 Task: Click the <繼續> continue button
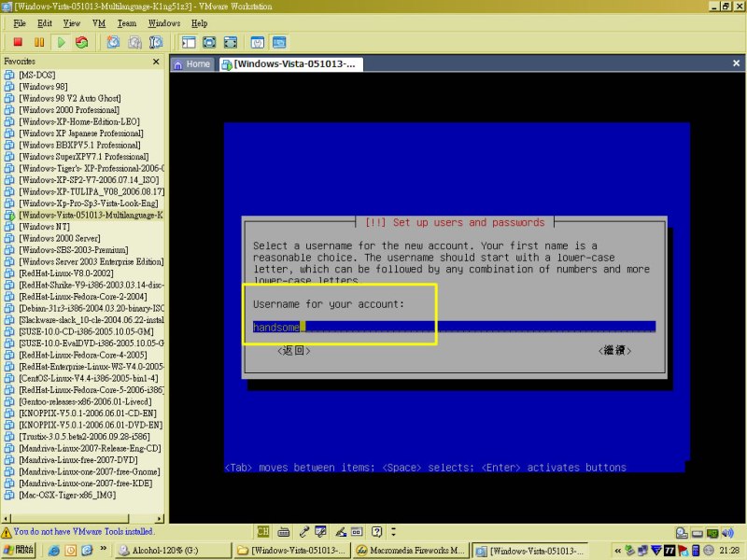pyautogui.click(x=614, y=351)
